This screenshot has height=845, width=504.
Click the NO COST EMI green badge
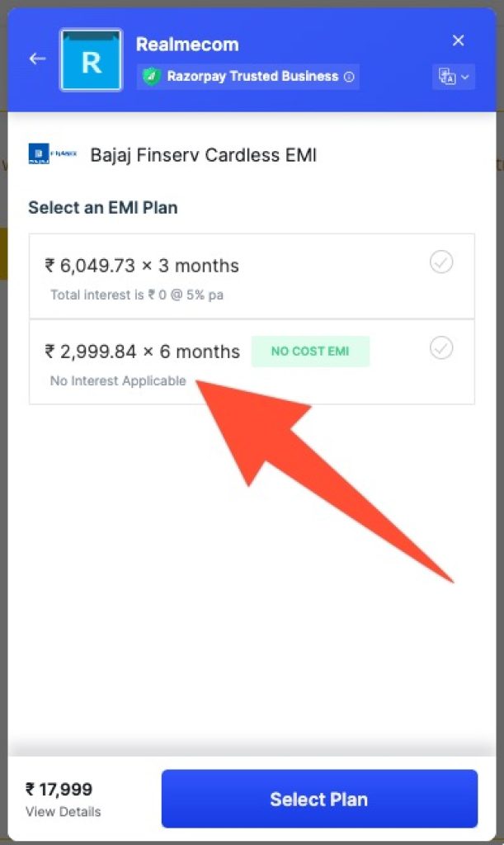point(310,351)
